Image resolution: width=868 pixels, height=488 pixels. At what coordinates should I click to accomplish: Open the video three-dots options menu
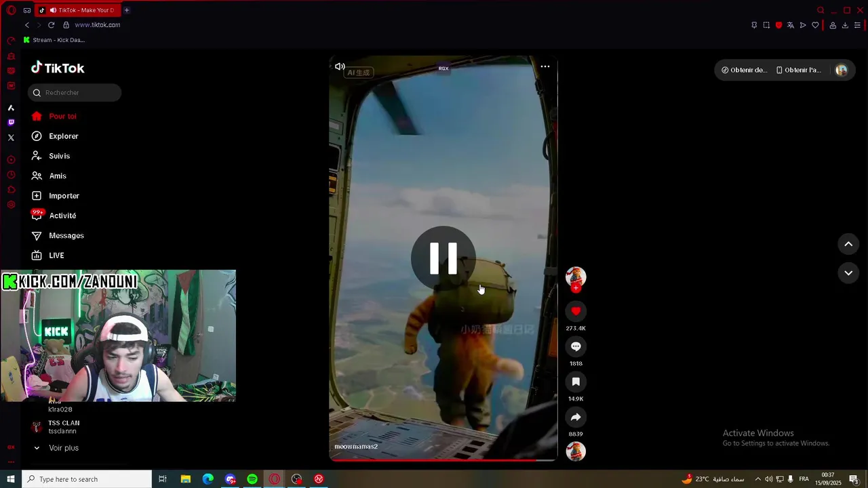[x=545, y=66]
